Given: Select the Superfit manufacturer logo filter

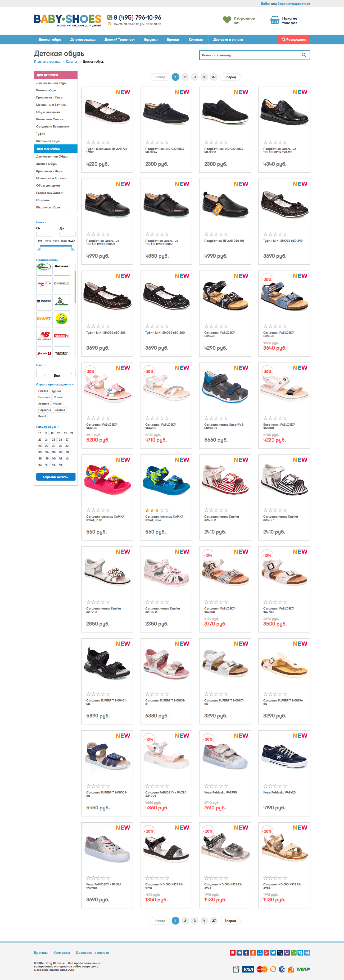Looking at the screenshot, I should 44,284.
